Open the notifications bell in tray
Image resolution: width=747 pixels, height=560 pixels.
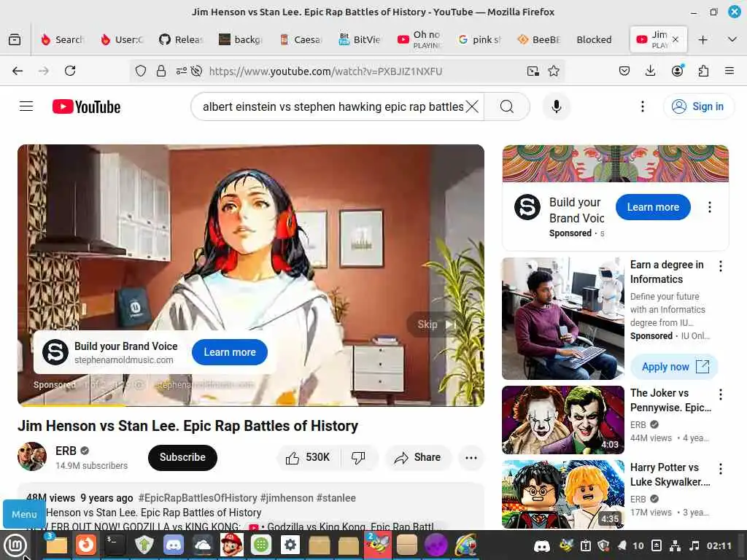tap(622, 545)
